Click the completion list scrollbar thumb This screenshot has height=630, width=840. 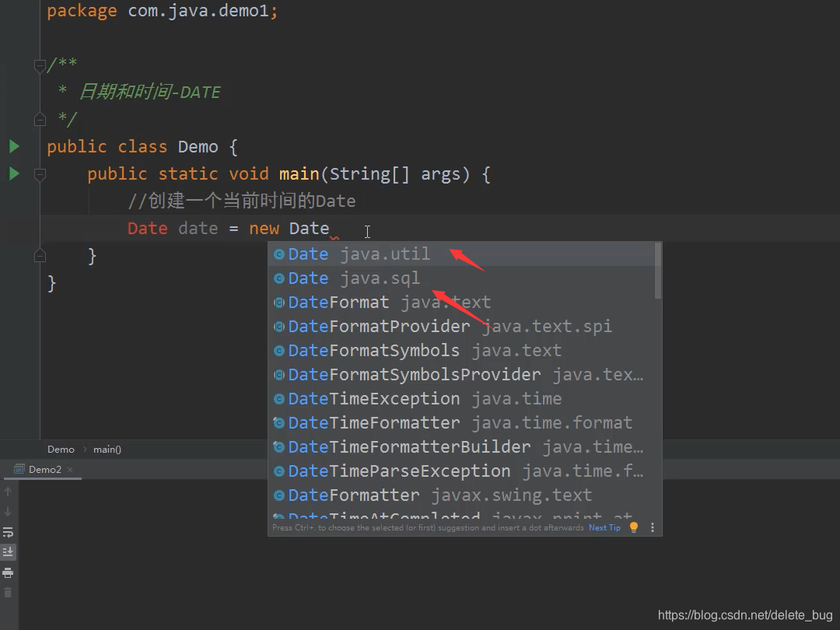658,271
